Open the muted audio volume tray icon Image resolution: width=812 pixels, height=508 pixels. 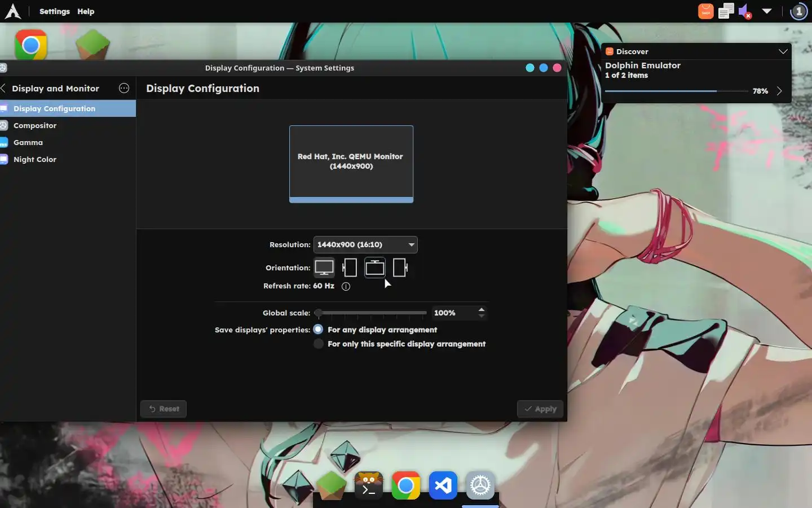coord(745,11)
